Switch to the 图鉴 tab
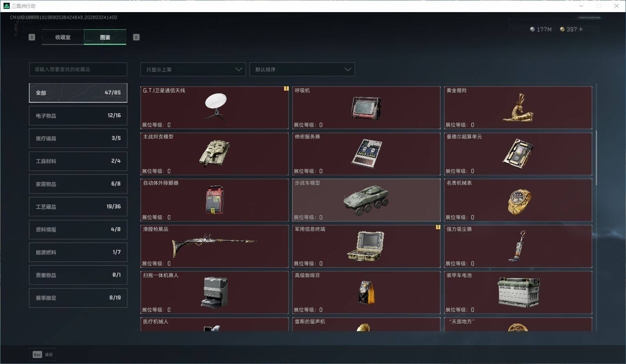Screen dimensions: 626x364 (105, 37)
